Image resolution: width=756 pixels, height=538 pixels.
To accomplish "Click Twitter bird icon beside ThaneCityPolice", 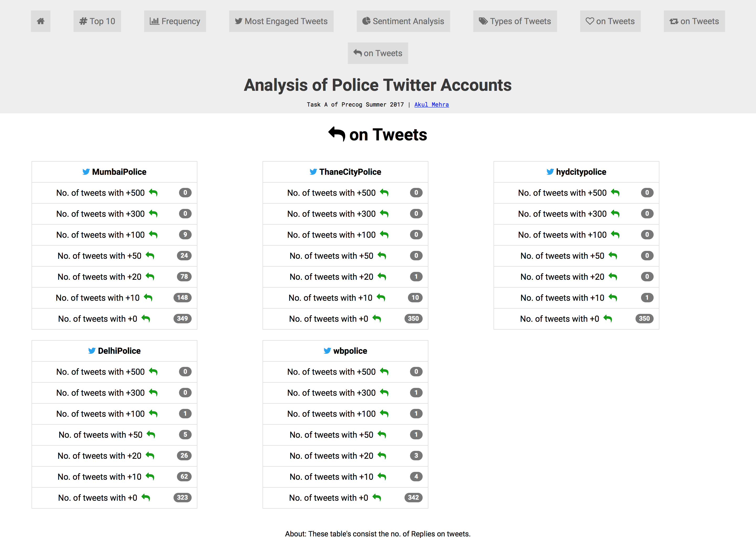I will pos(313,172).
